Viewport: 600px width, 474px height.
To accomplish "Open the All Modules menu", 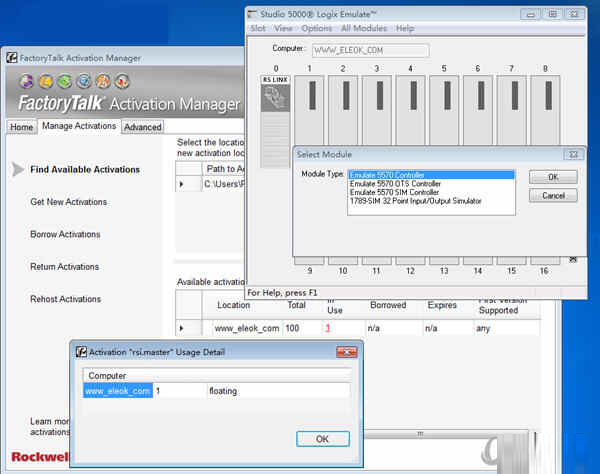I will [364, 29].
